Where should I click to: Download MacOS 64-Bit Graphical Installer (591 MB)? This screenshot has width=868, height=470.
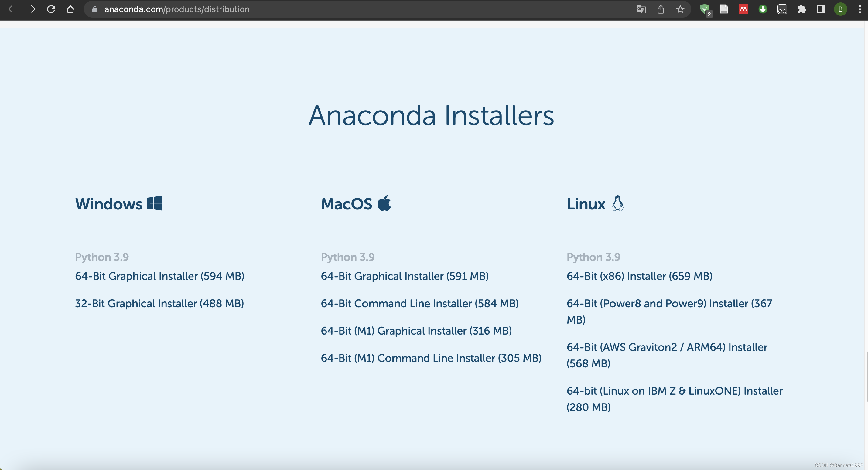pyautogui.click(x=405, y=276)
